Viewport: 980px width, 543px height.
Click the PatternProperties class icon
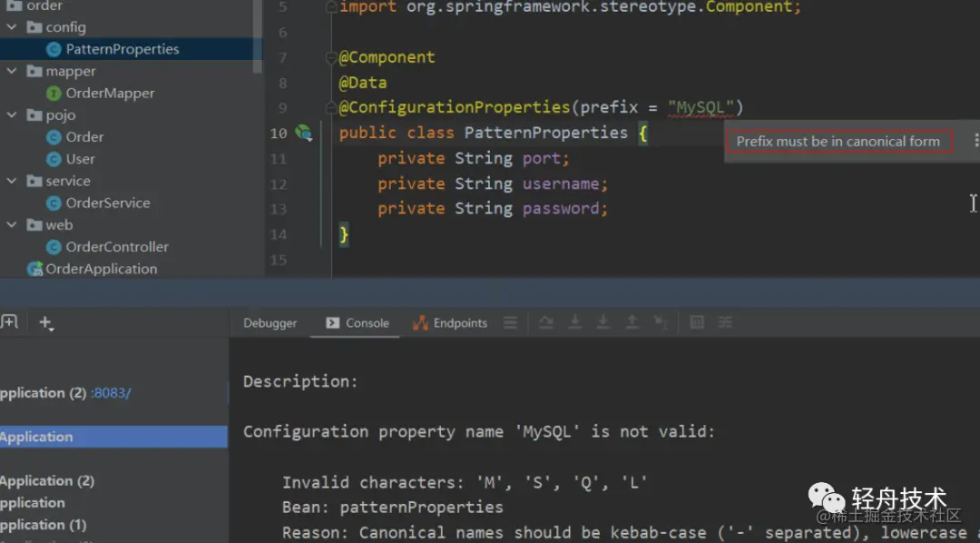pos(54,49)
